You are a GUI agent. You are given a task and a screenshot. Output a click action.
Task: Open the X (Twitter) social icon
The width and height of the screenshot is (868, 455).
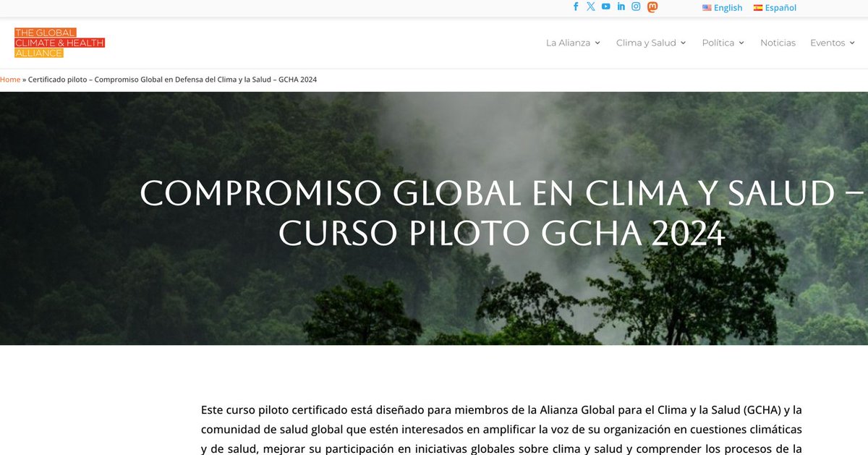coord(591,7)
